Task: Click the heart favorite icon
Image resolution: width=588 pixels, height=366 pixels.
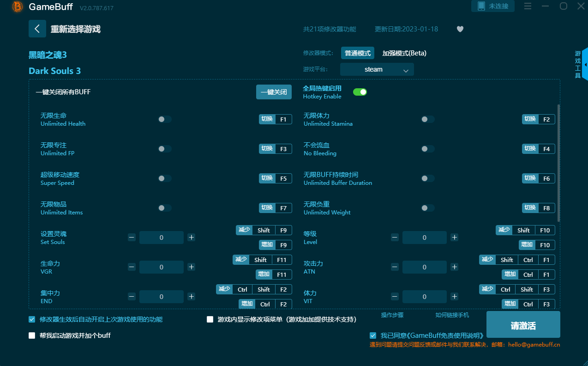Action: coord(460,29)
